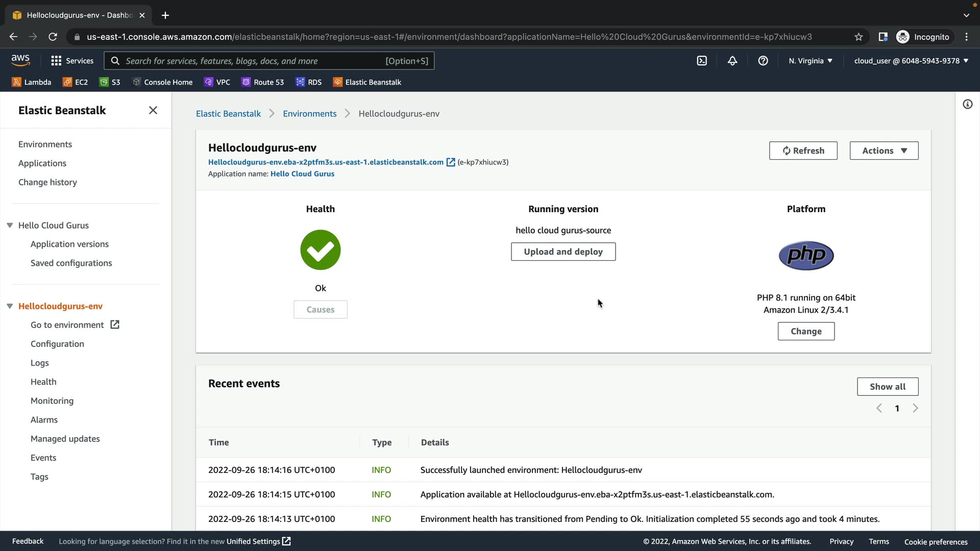This screenshot has height=551, width=980.
Task: Bookmark this page with star icon
Action: 859,37
